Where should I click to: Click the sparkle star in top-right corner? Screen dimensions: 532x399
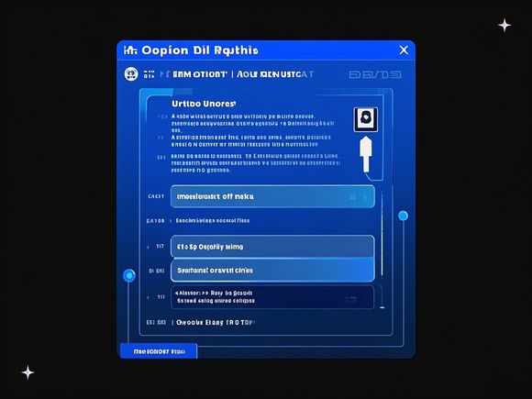(x=504, y=25)
